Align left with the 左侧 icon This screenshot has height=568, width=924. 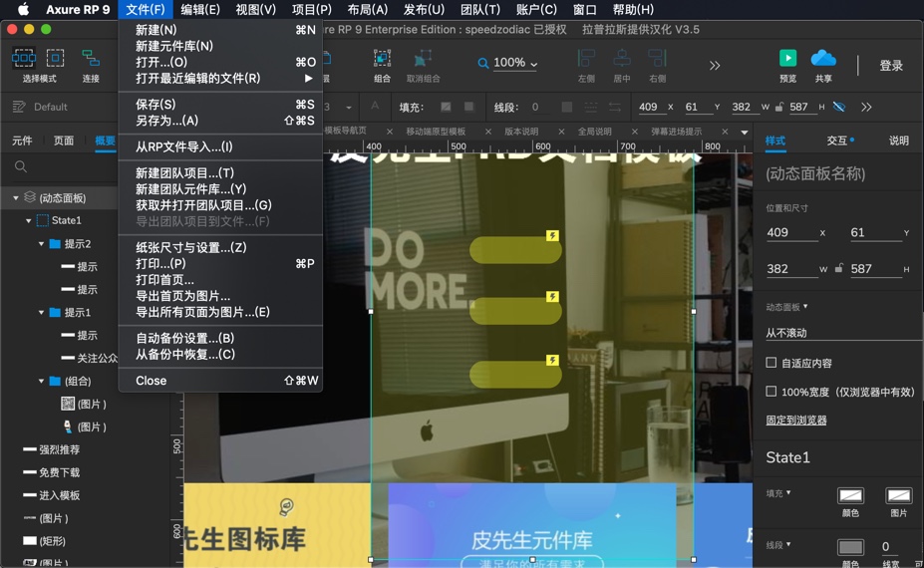tap(586, 59)
